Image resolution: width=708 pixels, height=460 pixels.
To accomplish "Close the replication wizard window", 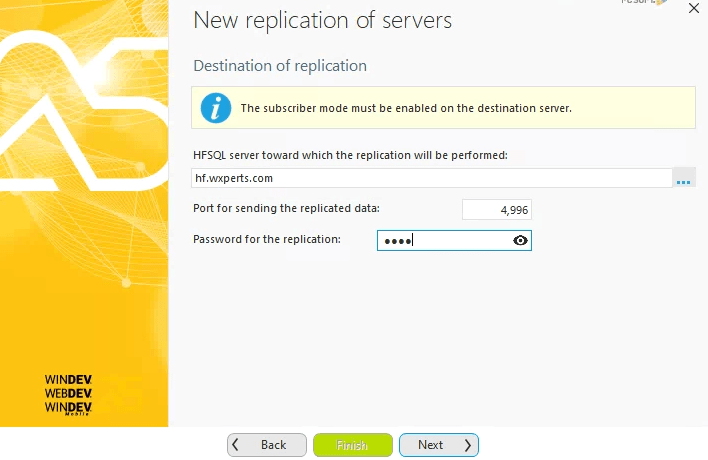I will [x=694, y=8].
